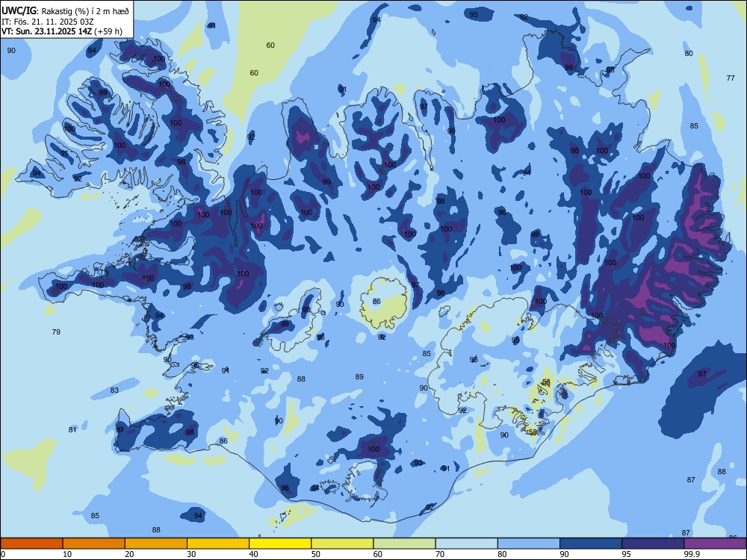Image resolution: width=747 pixels, height=560 pixels.
Task: Click the dark orange 0–10 legend swatch
Action: pyautogui.click(x=31, y=544)
